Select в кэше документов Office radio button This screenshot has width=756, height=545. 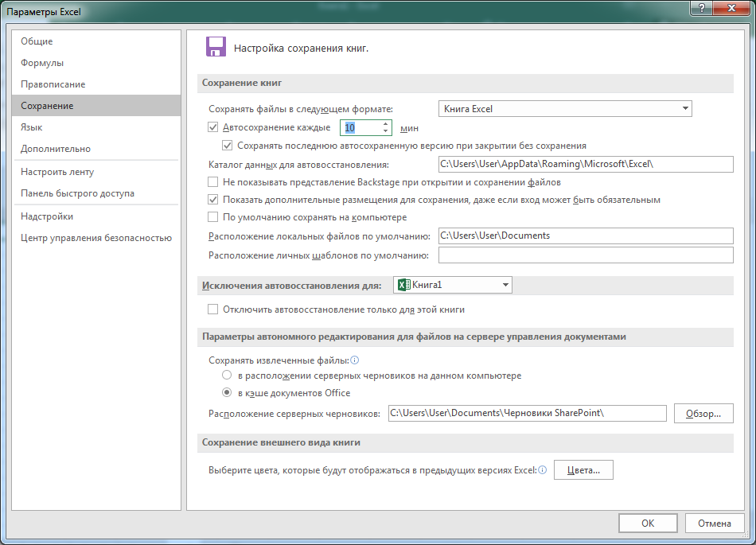click(x=227, y=393)
